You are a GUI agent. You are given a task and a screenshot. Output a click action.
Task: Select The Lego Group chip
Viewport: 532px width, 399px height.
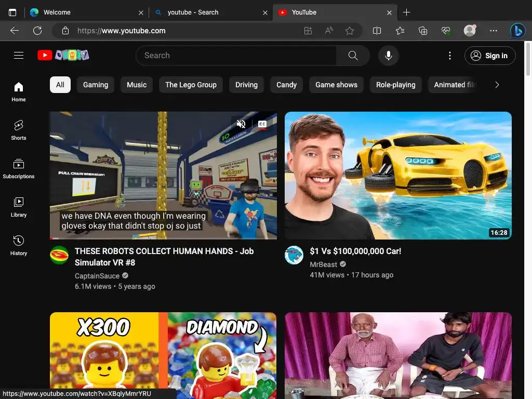point(191,85)
